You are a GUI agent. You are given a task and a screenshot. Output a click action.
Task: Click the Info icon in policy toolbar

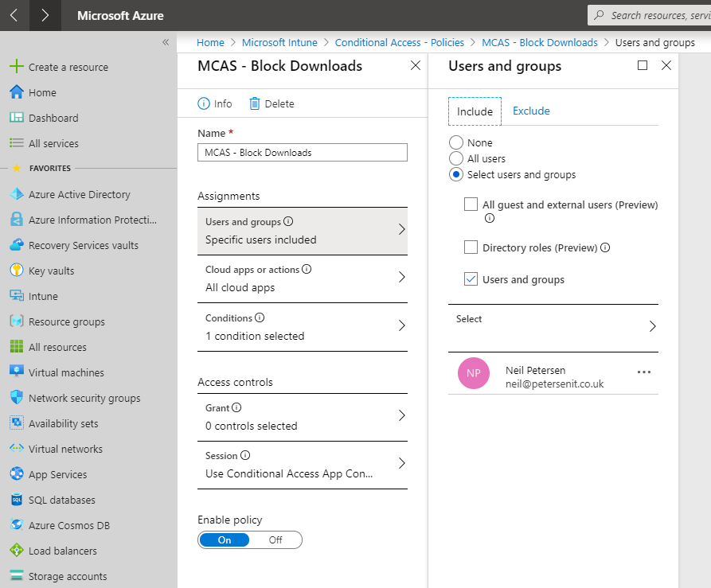click(x=204, y=103)
